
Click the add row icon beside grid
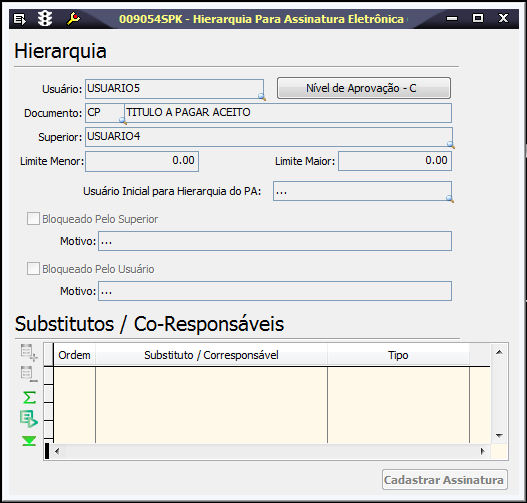point(29,352)
